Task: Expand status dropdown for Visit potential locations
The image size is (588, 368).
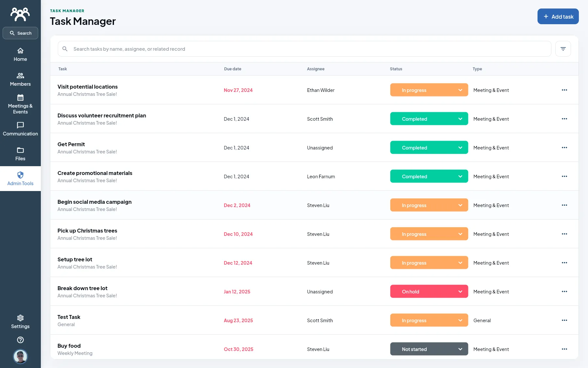Action: 429,90
